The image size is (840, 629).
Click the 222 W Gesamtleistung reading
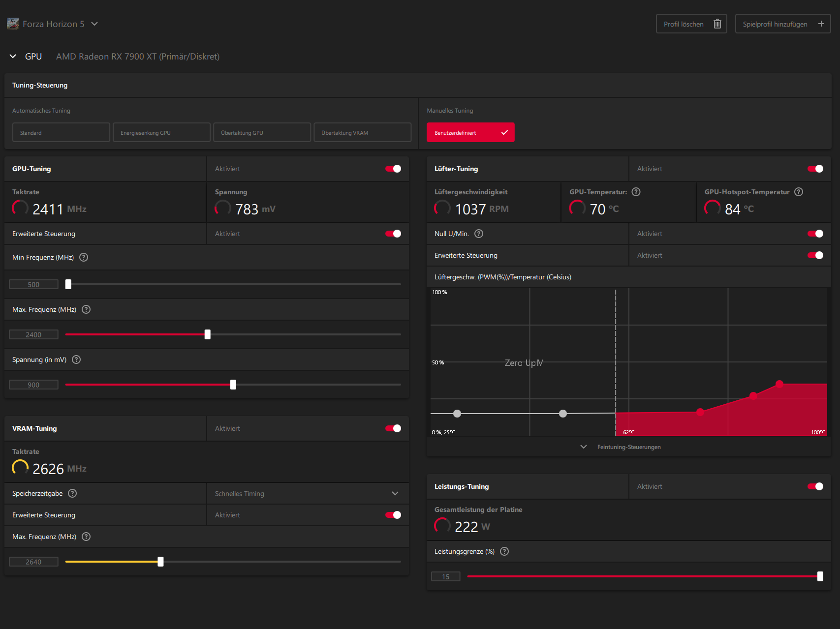click(472, 527)
